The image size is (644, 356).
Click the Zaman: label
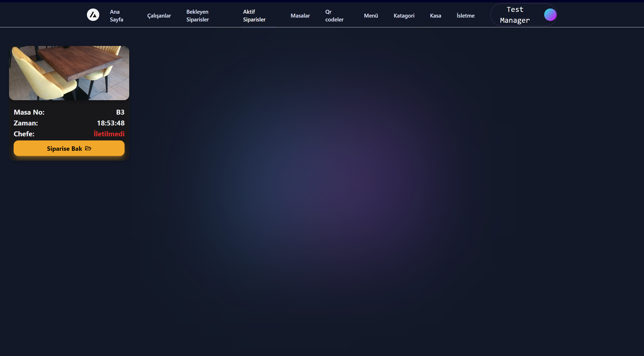(x=26, y=123)
